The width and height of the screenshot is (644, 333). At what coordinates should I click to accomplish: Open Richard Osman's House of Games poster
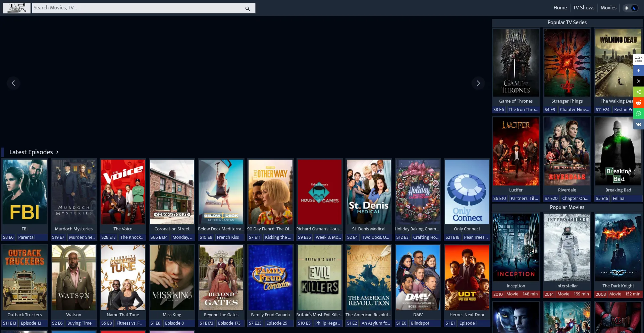(319, 192)
